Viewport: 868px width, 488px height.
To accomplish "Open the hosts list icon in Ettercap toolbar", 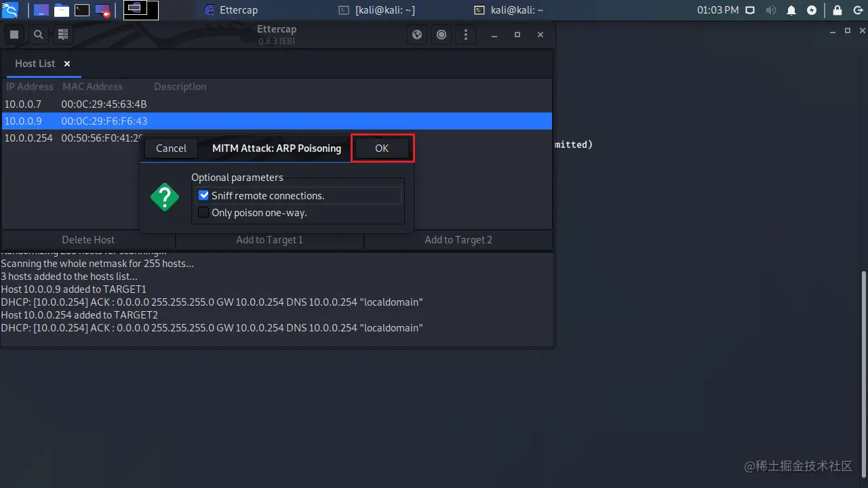I will point(63,35).
